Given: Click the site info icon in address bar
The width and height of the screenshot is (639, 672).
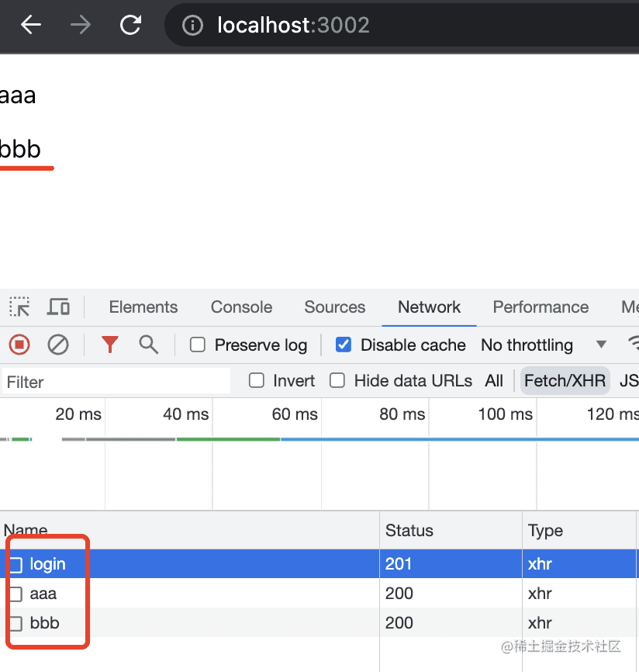Looking at the screenshot, I should [x=192, y=26].
